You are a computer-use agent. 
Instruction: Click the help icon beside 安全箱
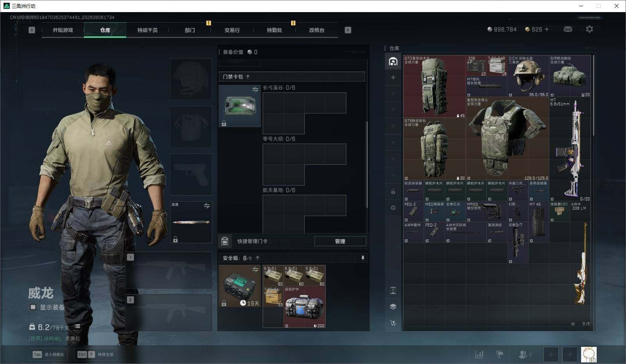[x=257, y=258]
